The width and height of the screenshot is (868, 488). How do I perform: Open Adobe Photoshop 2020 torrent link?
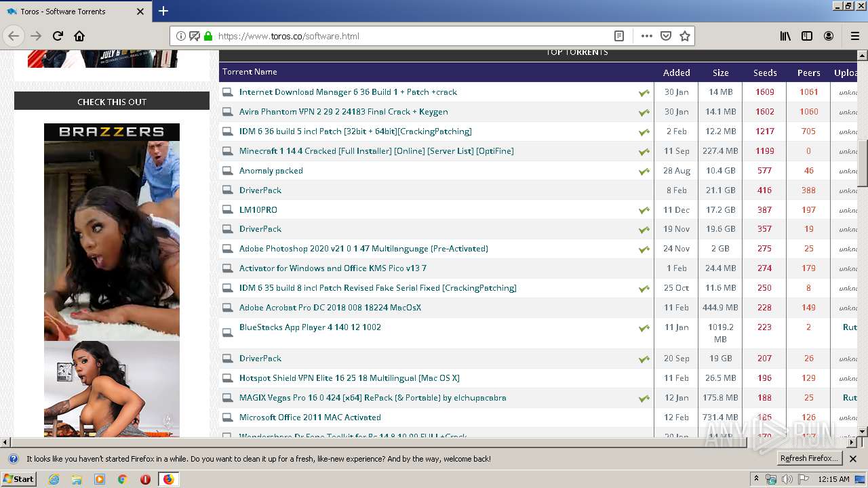click(363, 249)
